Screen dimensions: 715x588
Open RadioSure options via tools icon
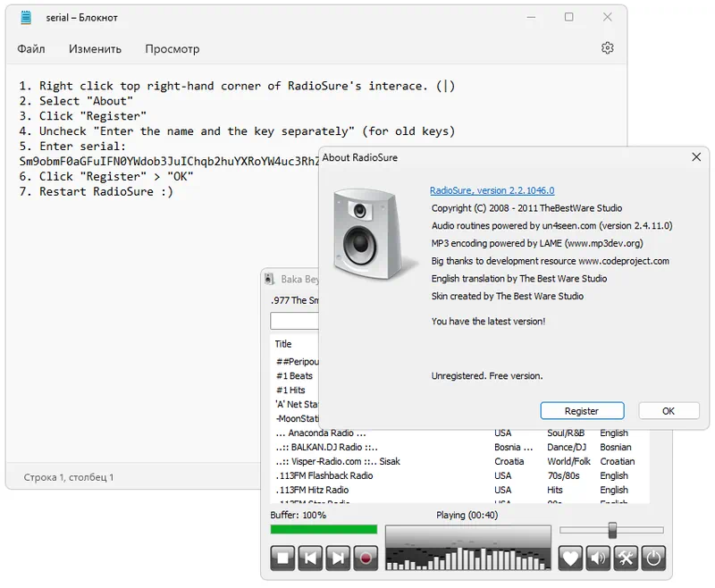[626, 558]
